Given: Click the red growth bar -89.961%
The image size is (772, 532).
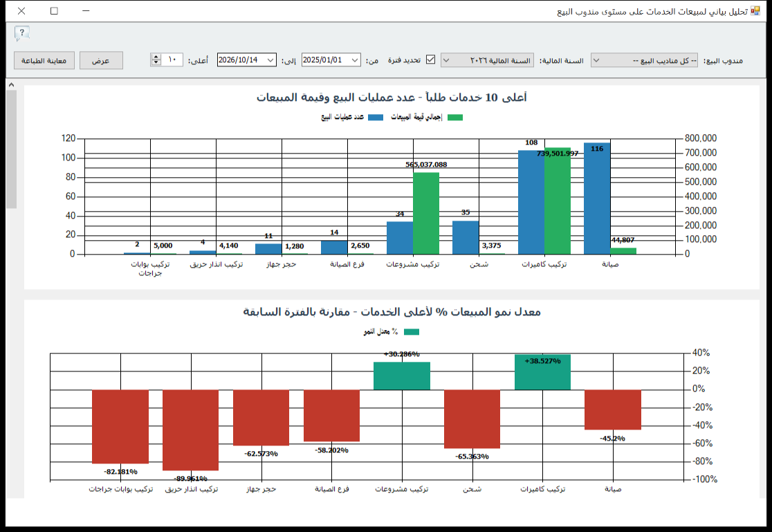Looking at the screenshot, I should [x=190, y=430].
